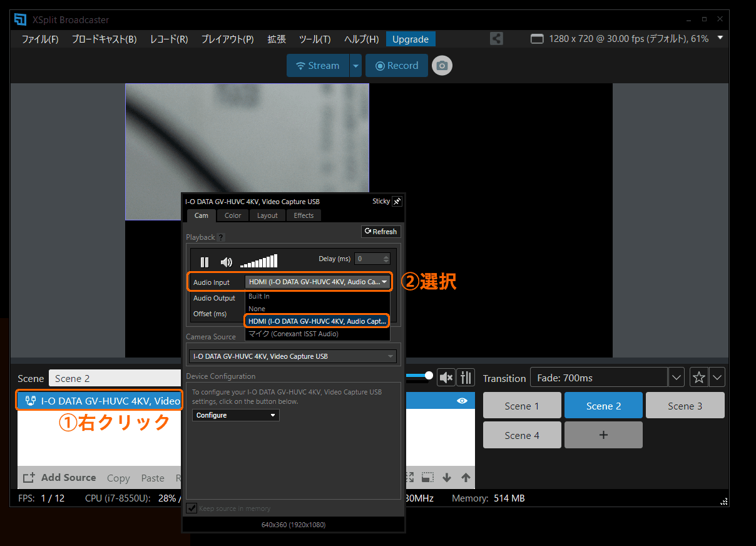The image size is (756, 546).
Task: Click the Add Source plus icon
Action: point(29,478)
